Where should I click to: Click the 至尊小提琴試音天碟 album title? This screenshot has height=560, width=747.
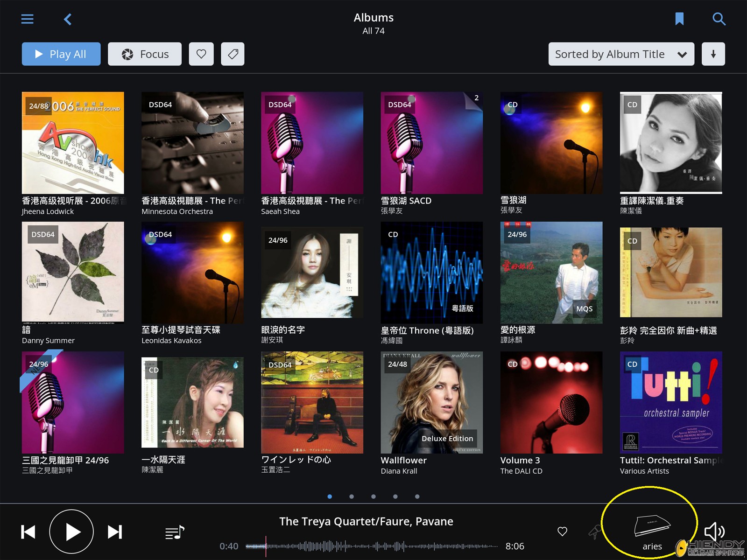[x=181, y=330]
